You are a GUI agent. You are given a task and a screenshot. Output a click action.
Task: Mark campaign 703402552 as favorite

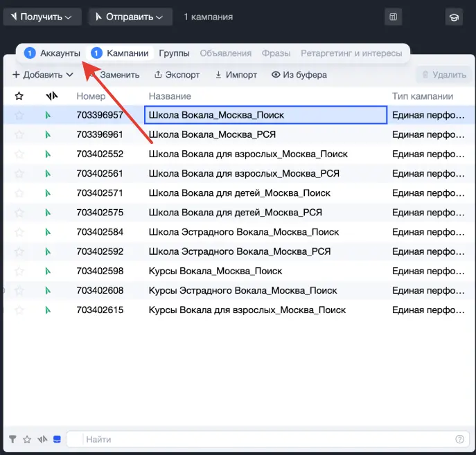pos(19,154)
